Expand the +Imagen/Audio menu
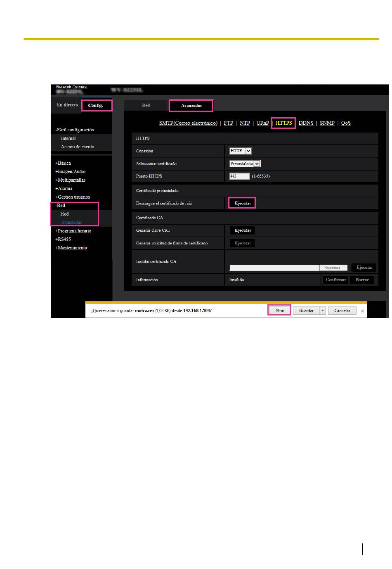 click(71, 171)
